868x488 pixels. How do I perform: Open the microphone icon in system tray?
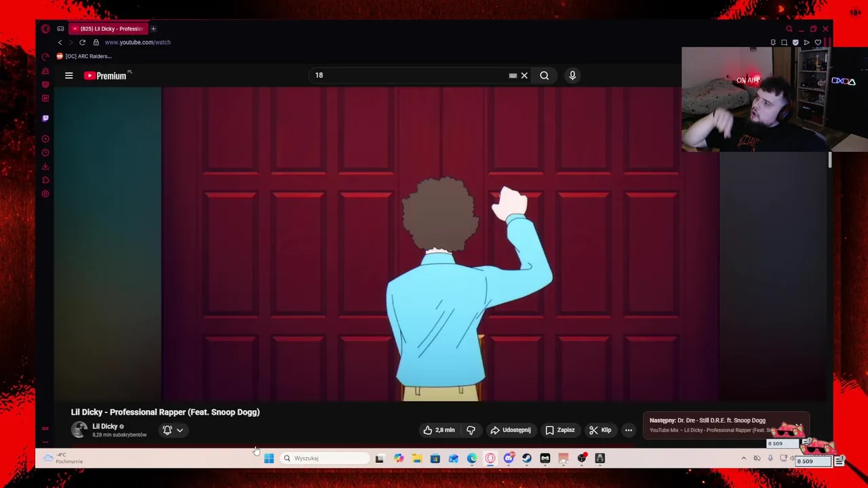(x=770, y=459)
